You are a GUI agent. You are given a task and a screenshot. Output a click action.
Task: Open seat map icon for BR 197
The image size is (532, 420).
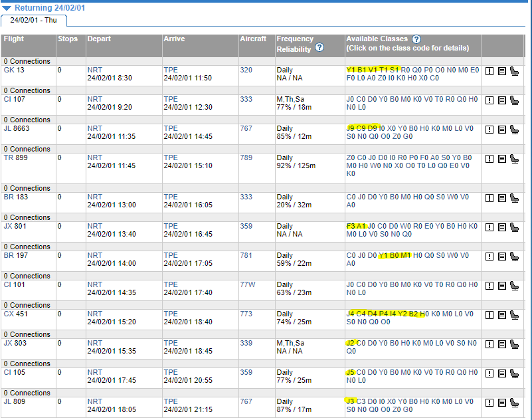coord(515,257)
